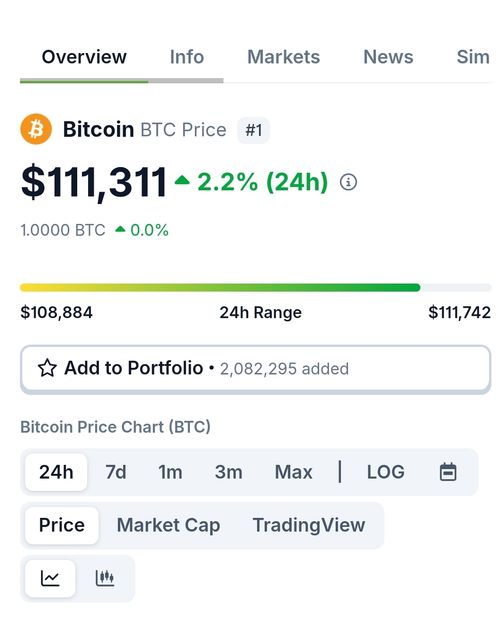Image resolution: width=500 pixels, height=640 pixels.
Task: Select the 1m chart timeframe
Action: pyautogui.click(x=170, y=472)
